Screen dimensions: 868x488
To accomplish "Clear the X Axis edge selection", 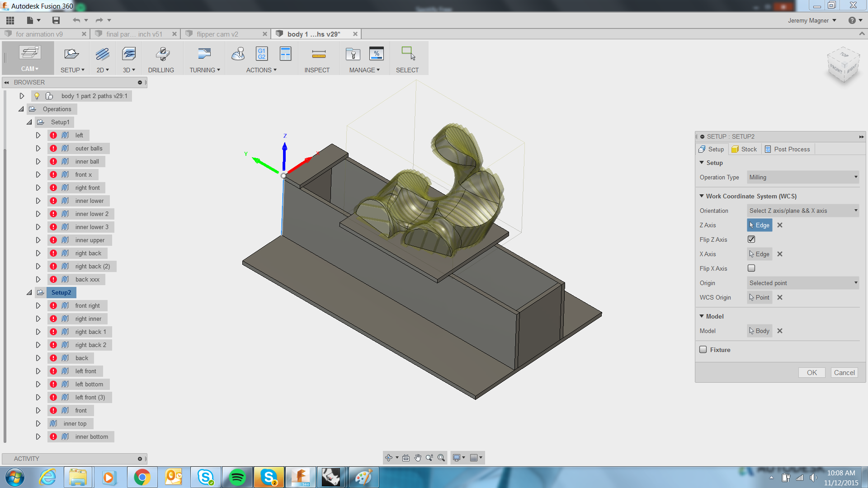I will 780,254.
